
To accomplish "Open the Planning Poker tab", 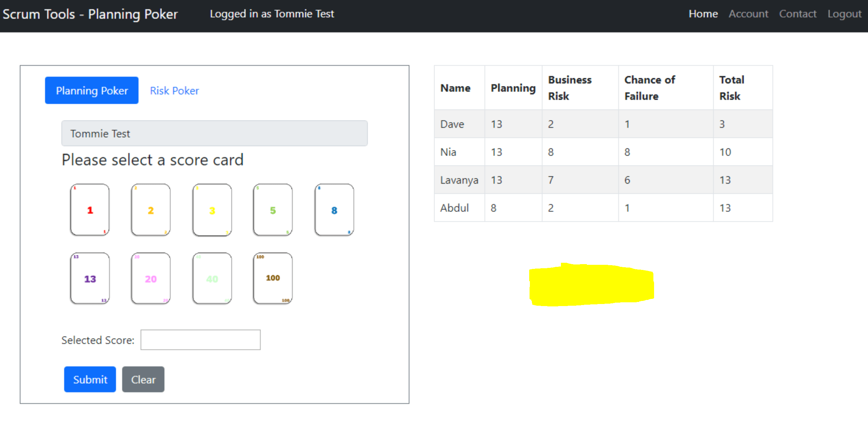I will [92, 91].
